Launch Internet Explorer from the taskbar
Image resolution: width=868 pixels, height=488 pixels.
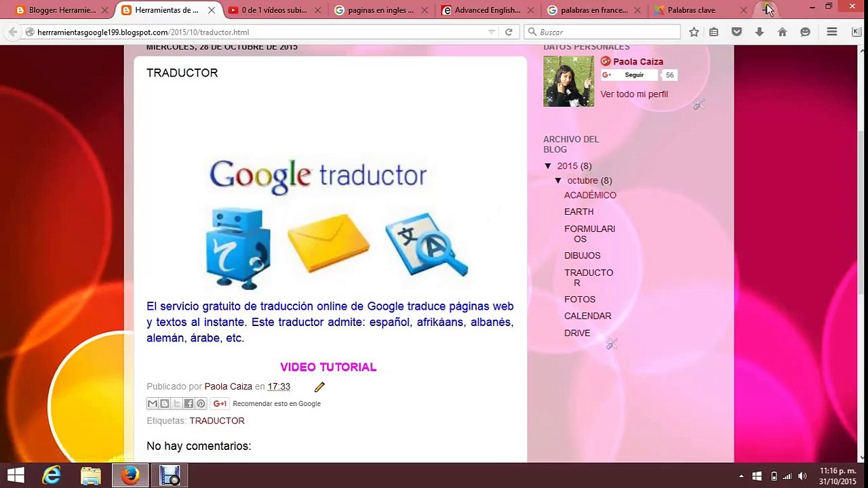pyautogui.click(x=52, y=475)
